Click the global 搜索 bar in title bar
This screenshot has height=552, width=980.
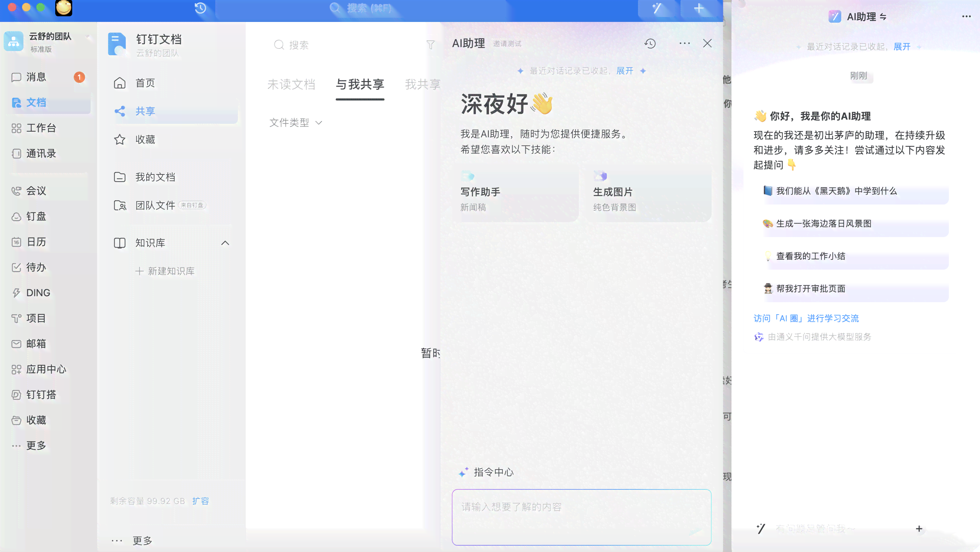pos(361,8)
